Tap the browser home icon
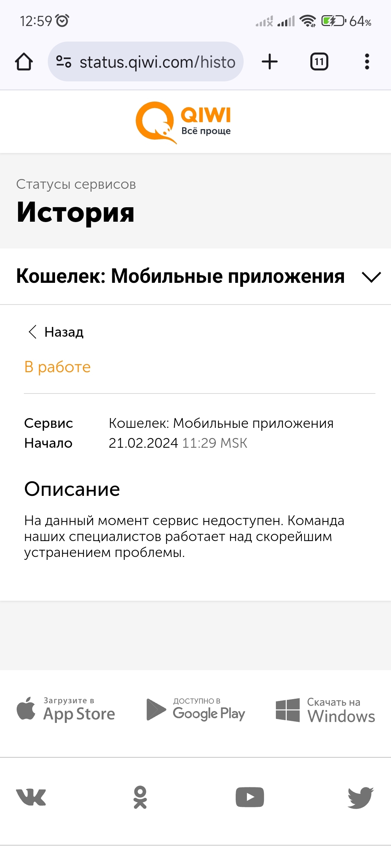This screenshot has height=868, width=391. click(x=24, y=61)
